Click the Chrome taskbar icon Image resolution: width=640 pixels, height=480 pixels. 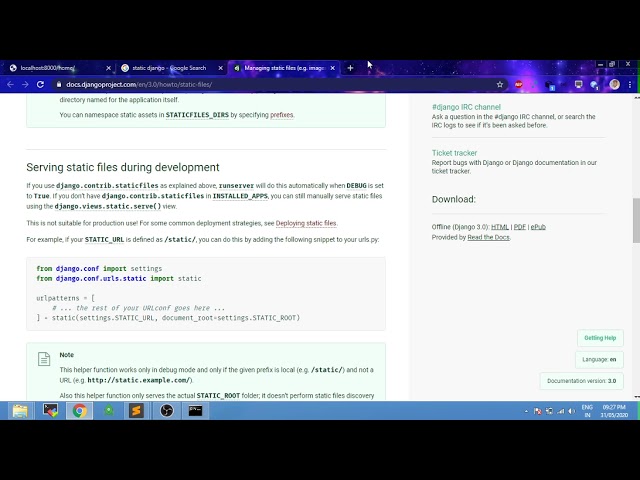click(80, 411)
